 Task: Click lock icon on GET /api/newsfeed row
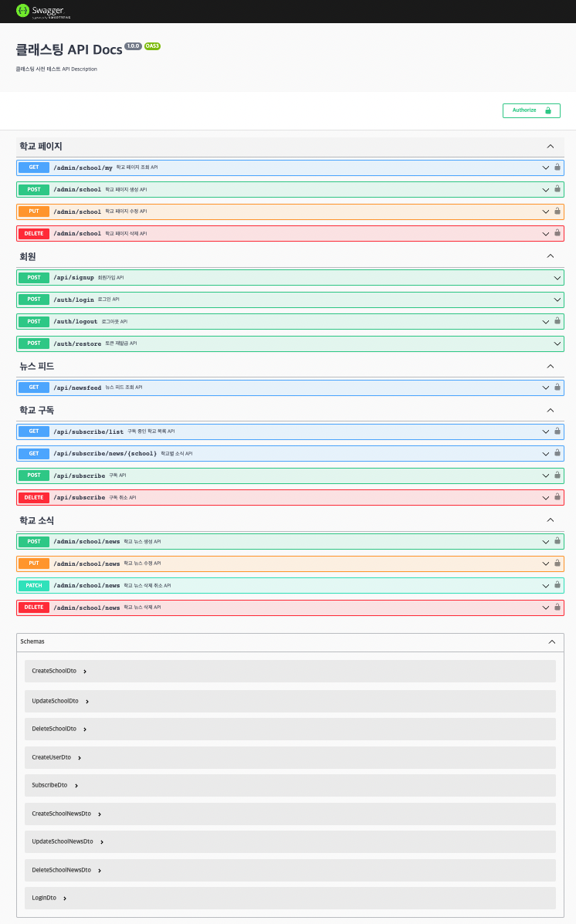tap(557, 388)
